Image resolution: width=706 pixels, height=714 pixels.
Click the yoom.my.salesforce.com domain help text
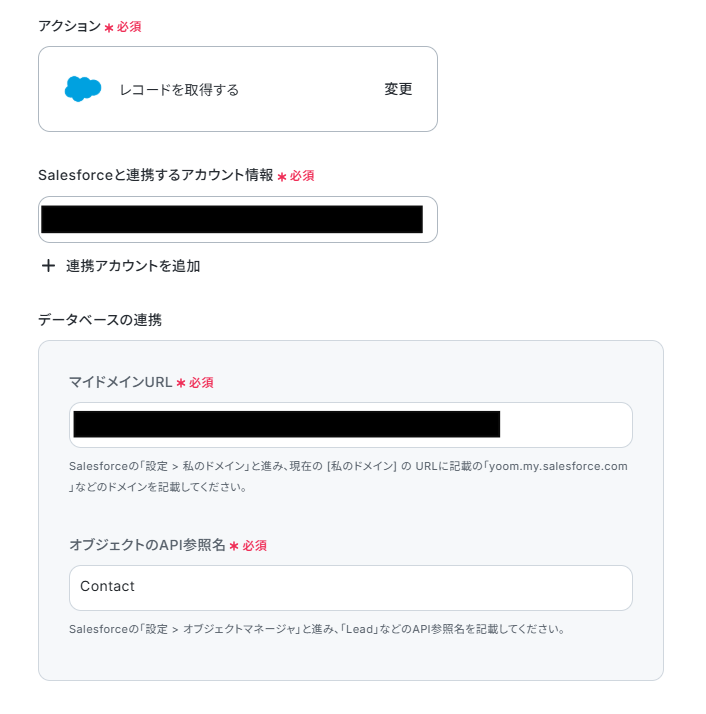(x=558, y=466)
